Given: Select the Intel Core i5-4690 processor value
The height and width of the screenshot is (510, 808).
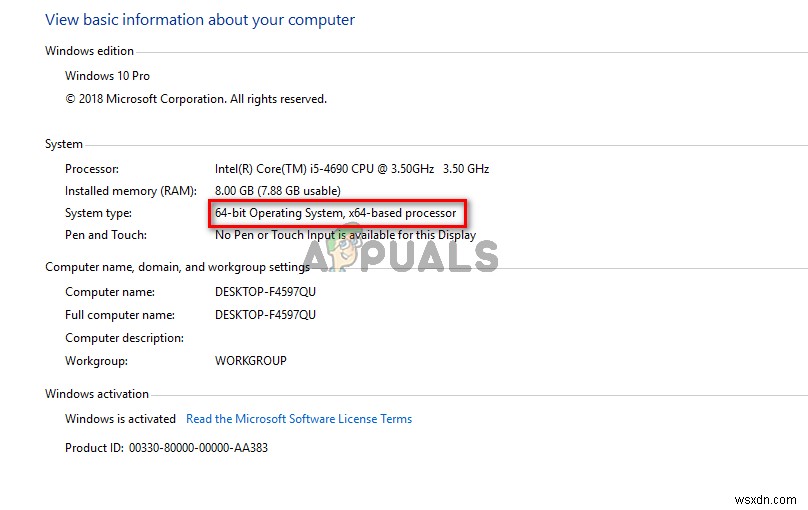Looking at the screenshot, I should tap(352, 169).
